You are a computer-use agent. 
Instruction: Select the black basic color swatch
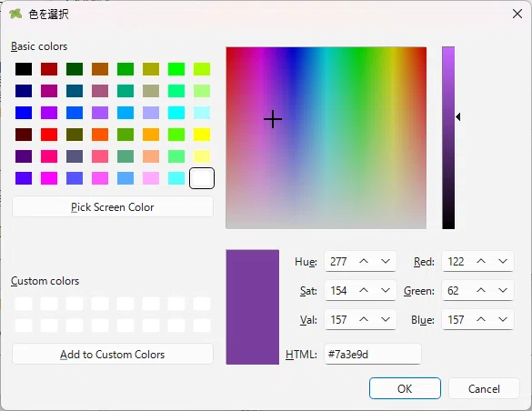point(24,69)
